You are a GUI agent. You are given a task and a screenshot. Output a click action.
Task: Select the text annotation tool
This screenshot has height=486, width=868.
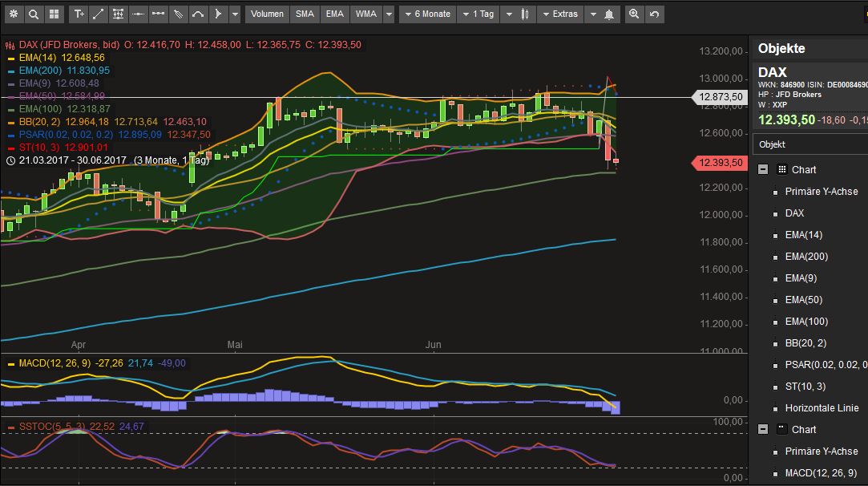[x=79, y=14]
